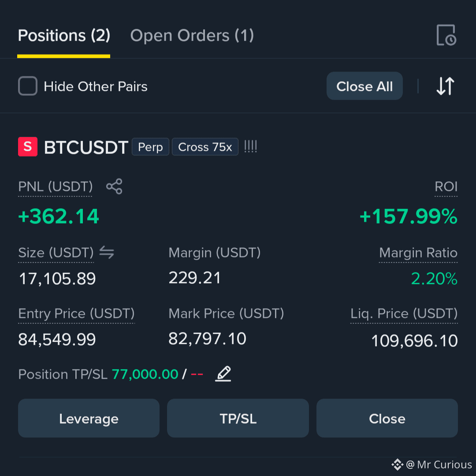Open the Cross 75x margin mode tag
The width and height of the screenshot is (476, 476).
click(x=205, y=147)
